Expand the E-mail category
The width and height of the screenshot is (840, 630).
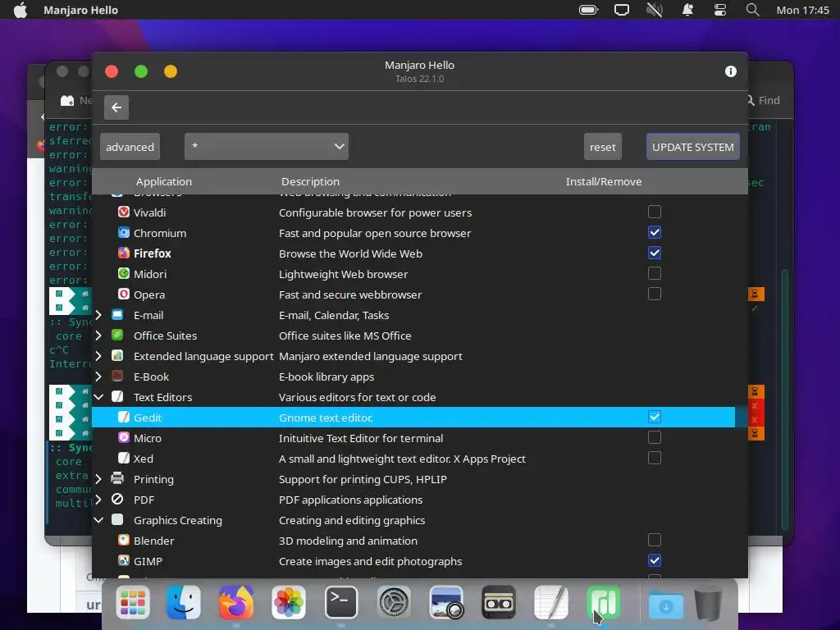(98, 315)
